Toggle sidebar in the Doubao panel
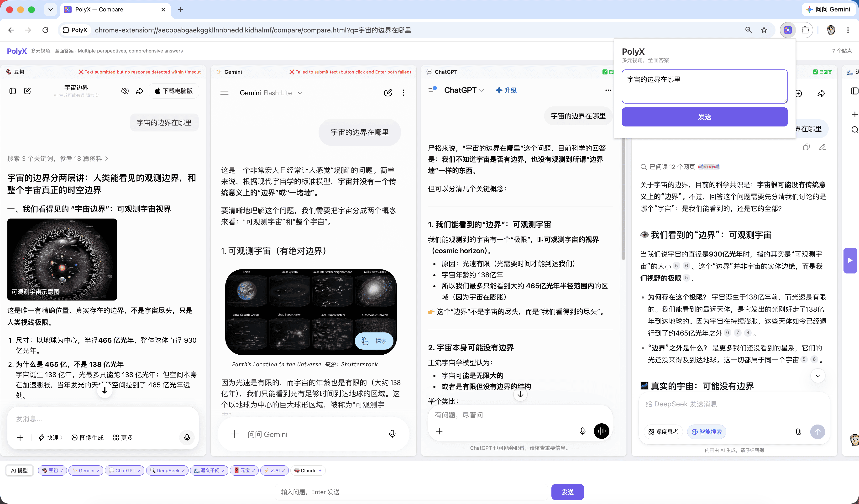The height and width of the screenshot is (504, 859). click(13, 91)
